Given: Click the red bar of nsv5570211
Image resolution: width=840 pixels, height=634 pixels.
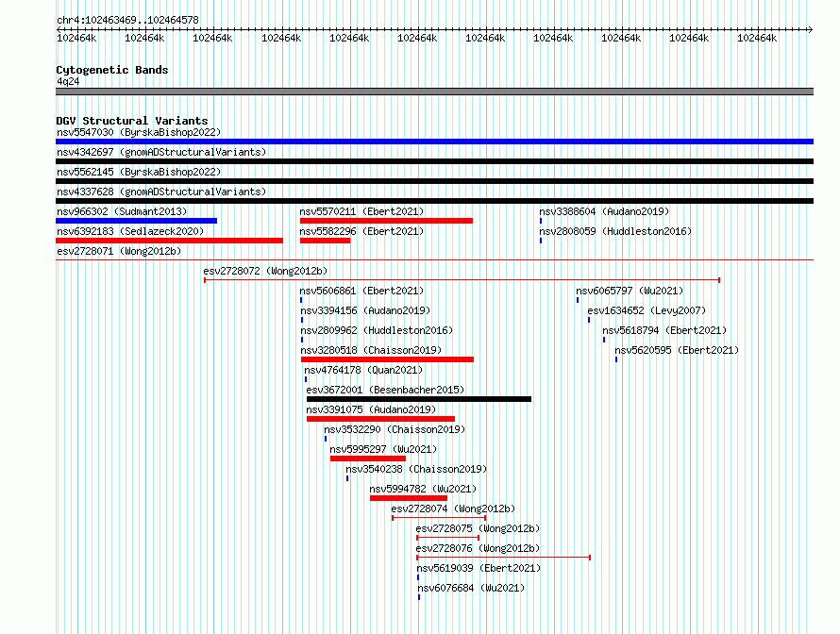Looking at the screenshot, I should coord(386,221).
